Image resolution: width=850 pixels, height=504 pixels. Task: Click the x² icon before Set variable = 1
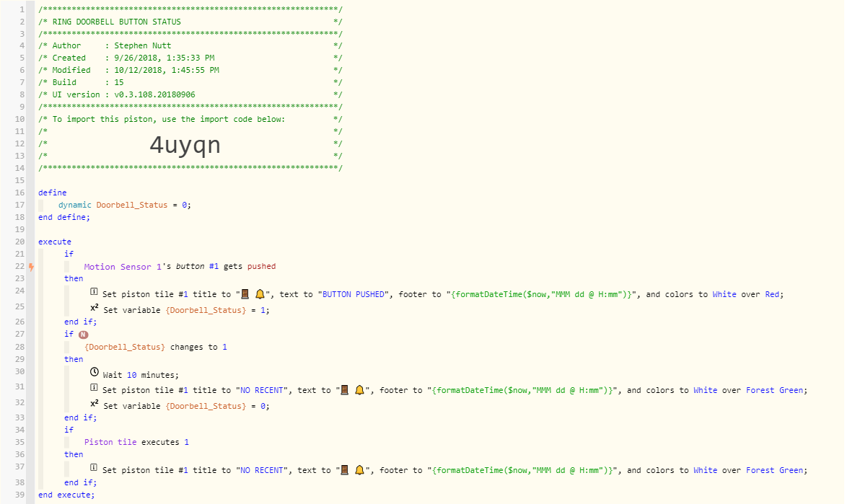pos(95,308)
